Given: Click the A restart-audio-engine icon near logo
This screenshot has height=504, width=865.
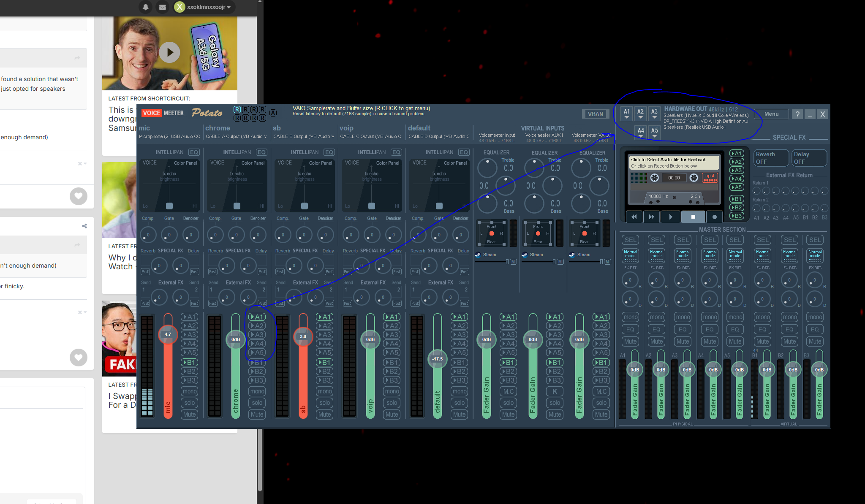Looking at the screenshot, I should [x=273, y=113].
